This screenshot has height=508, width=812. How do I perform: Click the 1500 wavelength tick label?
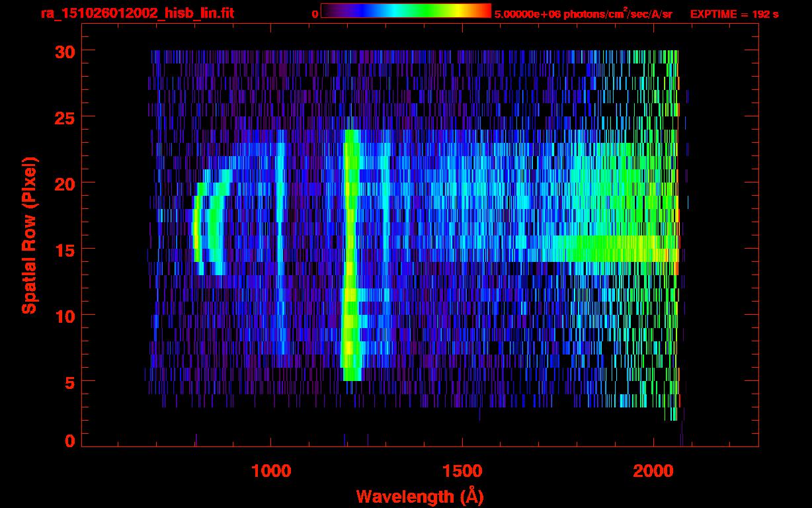(462, 471)
